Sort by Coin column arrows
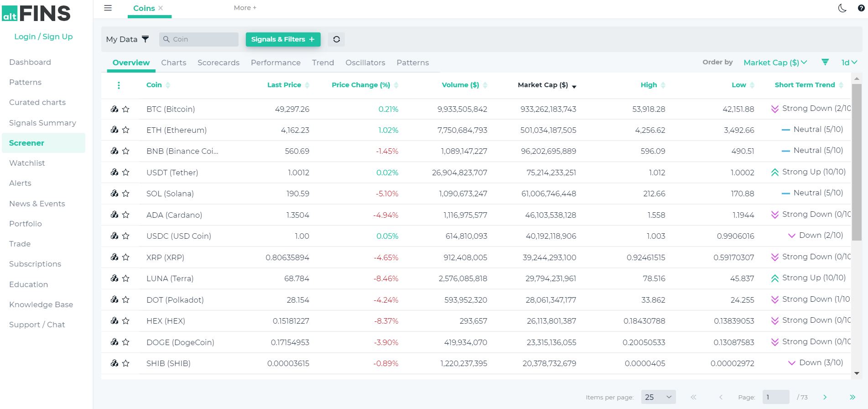868x409 pixels. 168,85
